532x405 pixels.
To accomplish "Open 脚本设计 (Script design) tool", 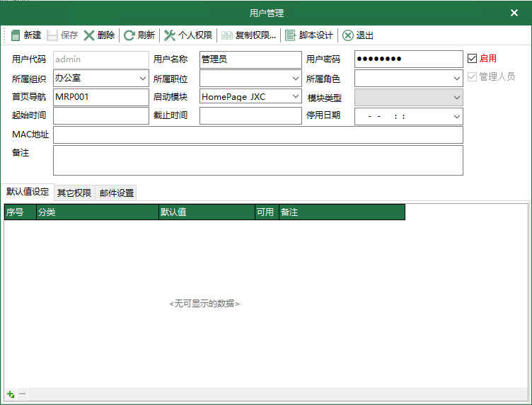I will [291, 35].
